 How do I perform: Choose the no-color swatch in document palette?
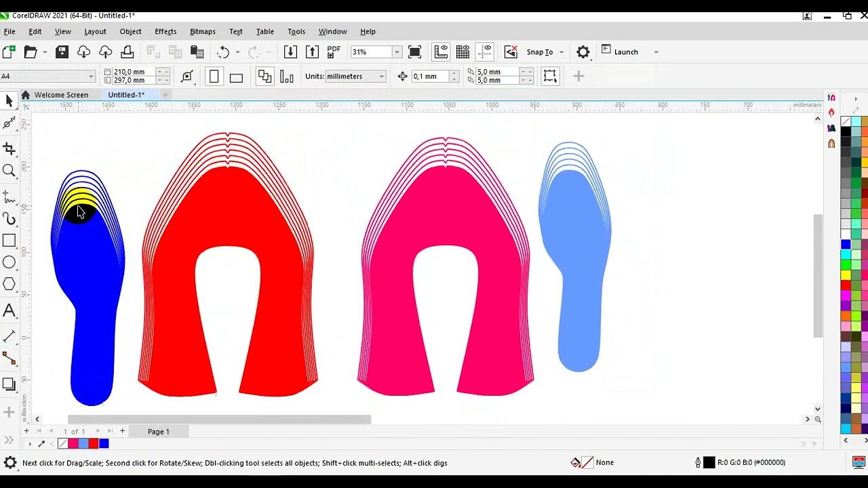tap(63, 443)
